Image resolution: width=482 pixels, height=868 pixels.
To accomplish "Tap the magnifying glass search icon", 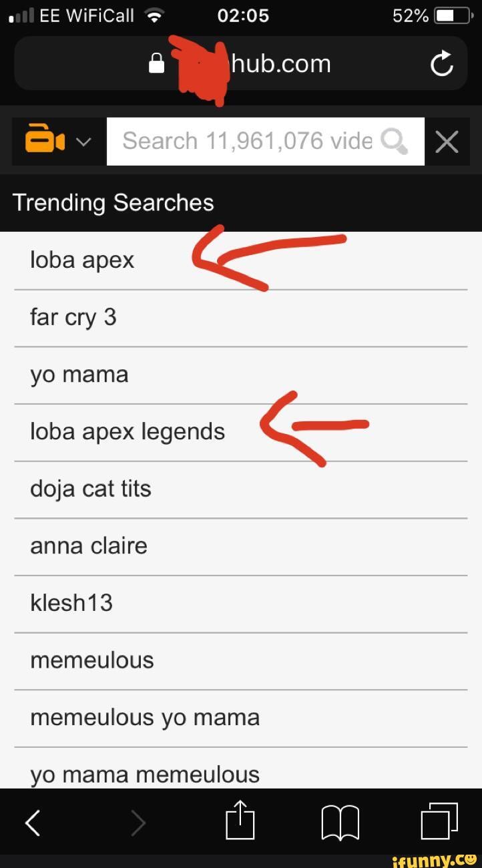I will (394, 141).
